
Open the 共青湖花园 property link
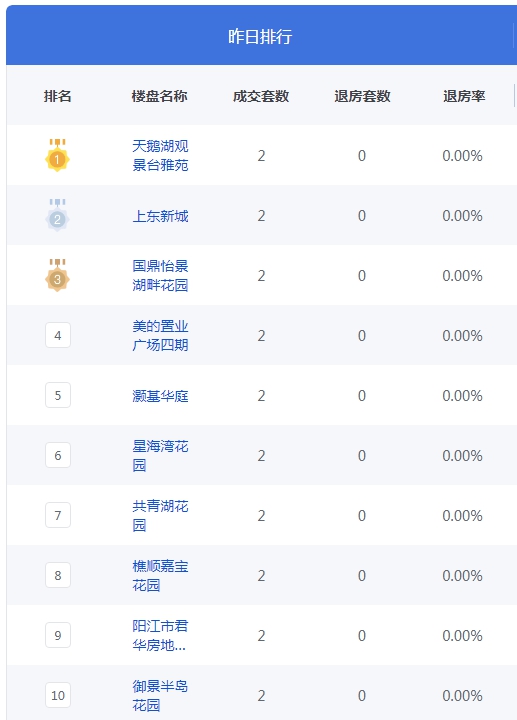click(160, 516)
